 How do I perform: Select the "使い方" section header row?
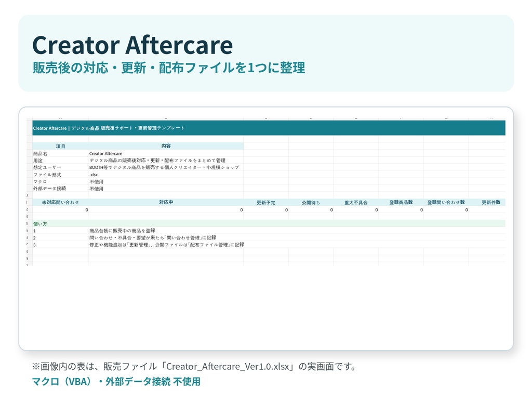coord(269,223)
